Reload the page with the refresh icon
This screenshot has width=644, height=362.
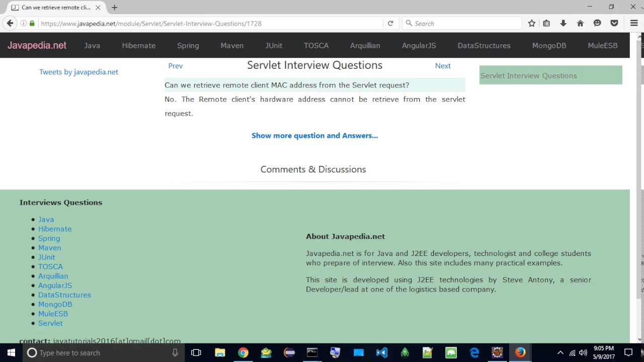click(390, 23)
